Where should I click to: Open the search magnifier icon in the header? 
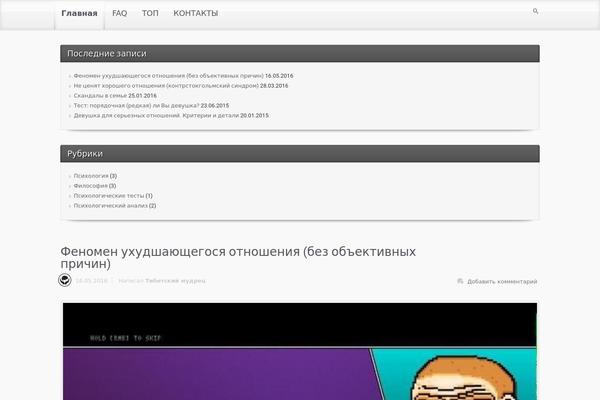tap(535, 11)
